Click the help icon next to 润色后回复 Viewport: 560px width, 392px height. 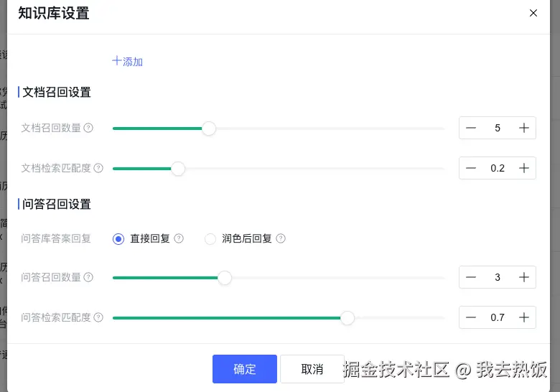tap(281, 238)
